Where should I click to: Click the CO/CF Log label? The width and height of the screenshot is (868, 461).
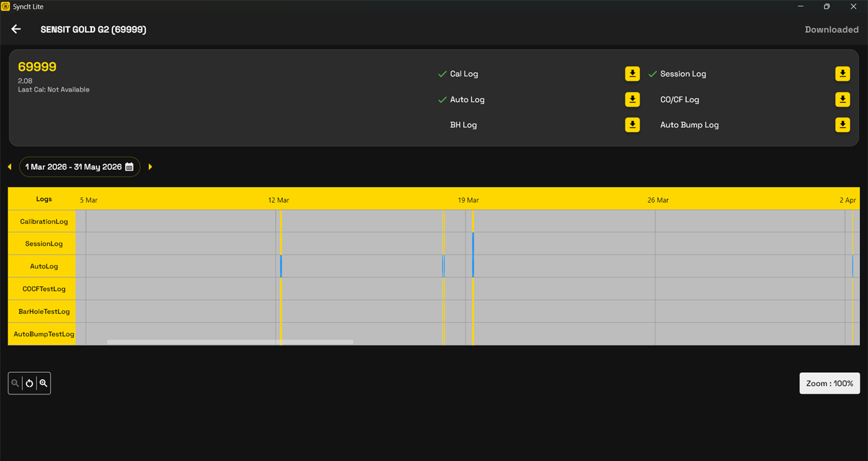(679, 99)
